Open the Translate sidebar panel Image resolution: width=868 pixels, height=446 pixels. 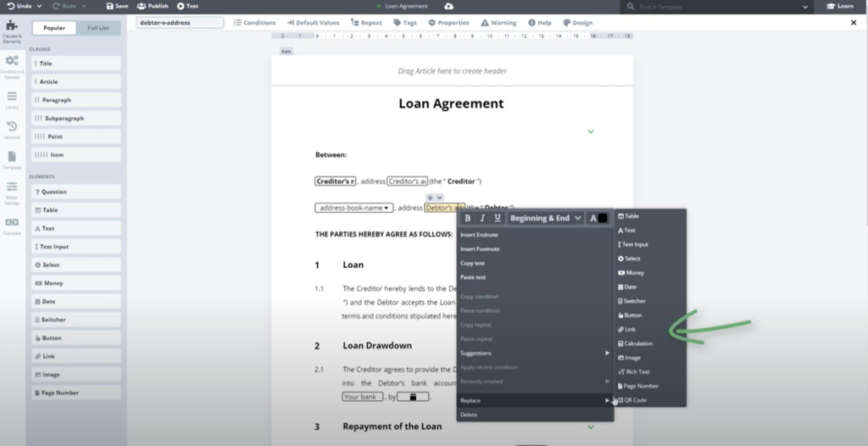(x=12, y=226)
